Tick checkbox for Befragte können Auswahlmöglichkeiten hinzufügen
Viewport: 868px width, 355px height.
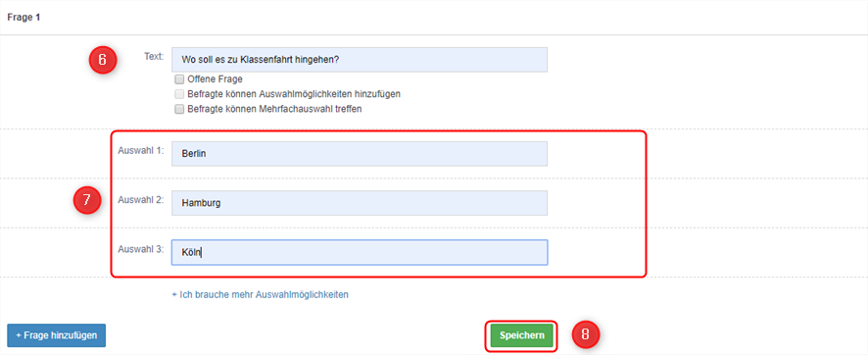pos(179,94)
